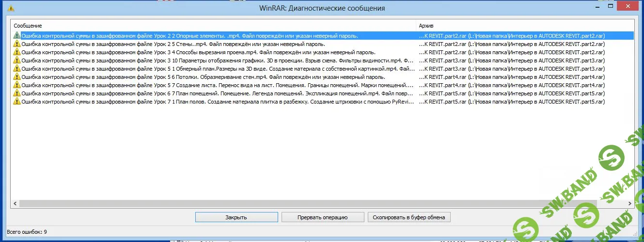
Task: Click the horizontal scrollbar left arrow
Action: click(x=14, y=204)
